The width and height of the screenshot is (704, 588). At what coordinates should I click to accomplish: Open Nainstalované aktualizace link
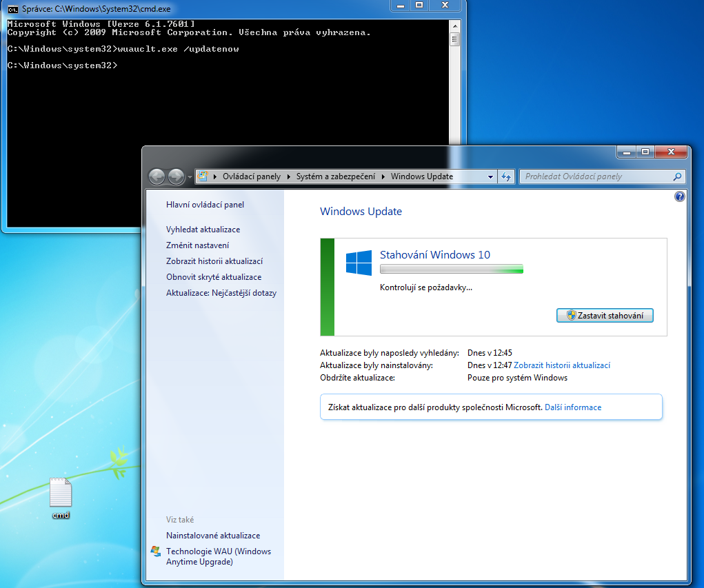tap(213, 536)
